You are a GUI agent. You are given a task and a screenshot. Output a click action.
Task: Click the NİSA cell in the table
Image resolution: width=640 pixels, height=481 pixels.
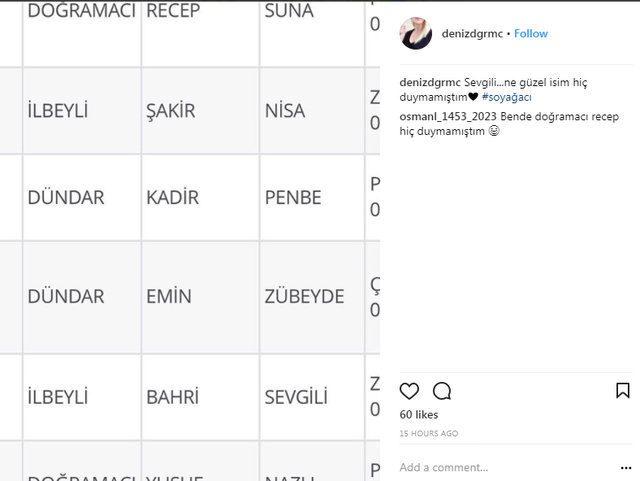[285, 111]
